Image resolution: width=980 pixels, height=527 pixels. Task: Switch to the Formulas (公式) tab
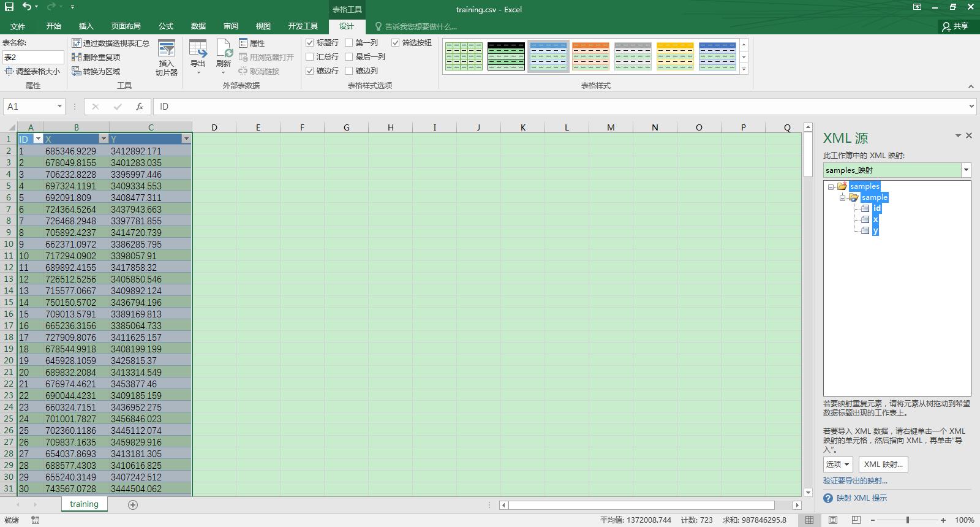(x=166, y=26)
